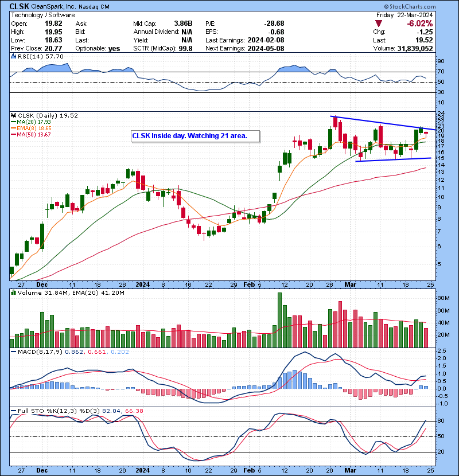Click the -6.02% percent change
Viewport: 459px width, 476px height.
(420, 24)
